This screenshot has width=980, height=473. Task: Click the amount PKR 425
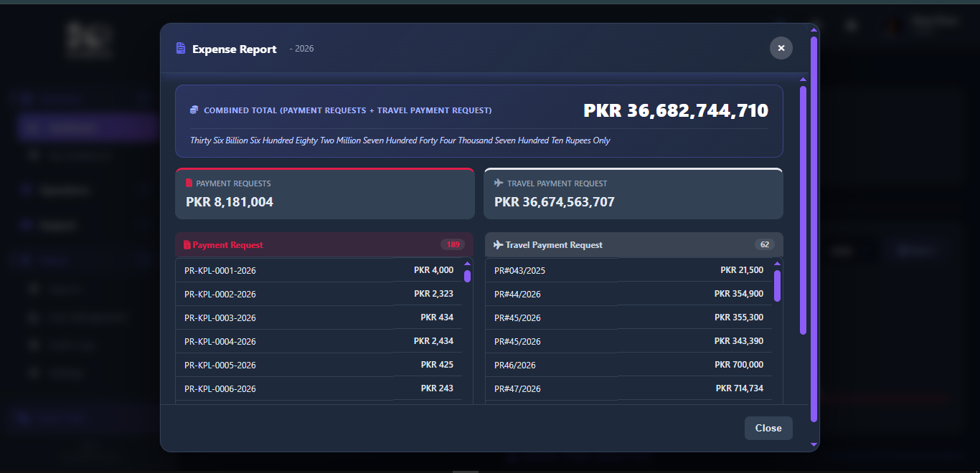(x=437, y=365)
